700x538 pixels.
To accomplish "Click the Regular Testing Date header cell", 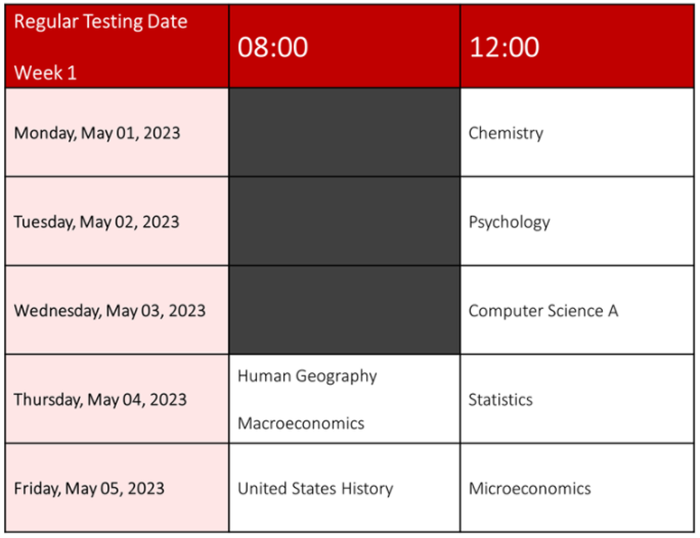I will (117, 46).
